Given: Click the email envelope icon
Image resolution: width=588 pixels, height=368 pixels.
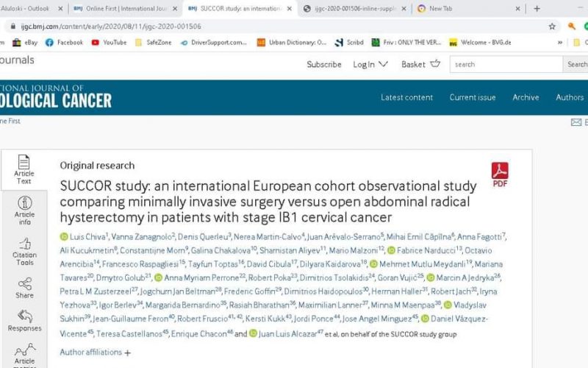Looking at the screenshot, I should point(576,122).
